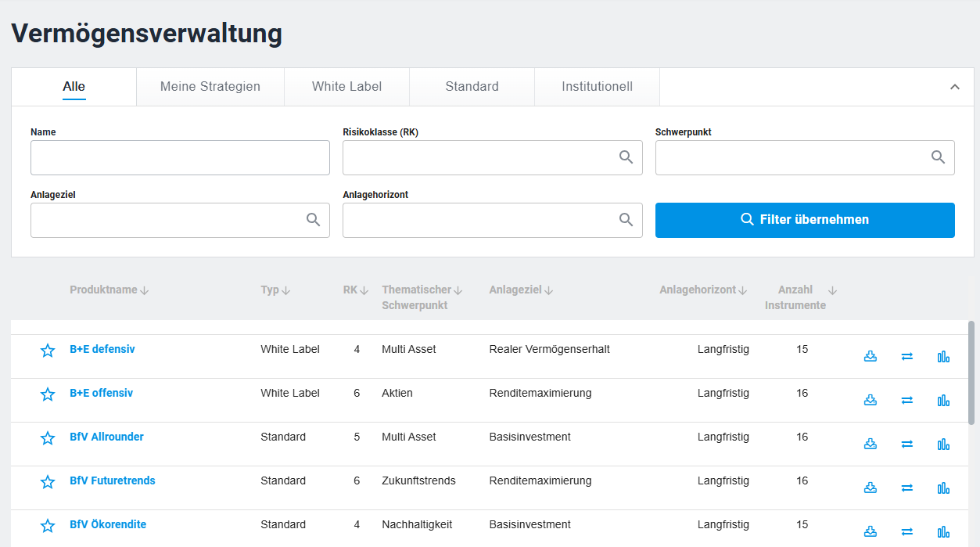
Task: Open chart icon for BfV Ökorendite row
Action: (x=943, y=531)
